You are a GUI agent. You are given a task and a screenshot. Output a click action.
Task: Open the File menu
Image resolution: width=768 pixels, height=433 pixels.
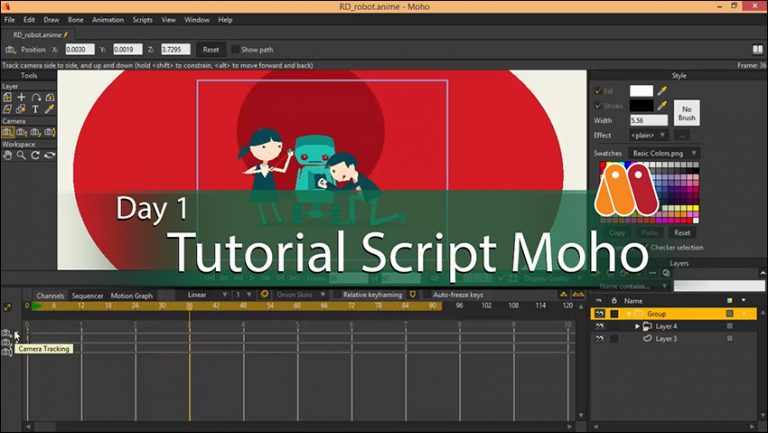[x=9, y=20]
